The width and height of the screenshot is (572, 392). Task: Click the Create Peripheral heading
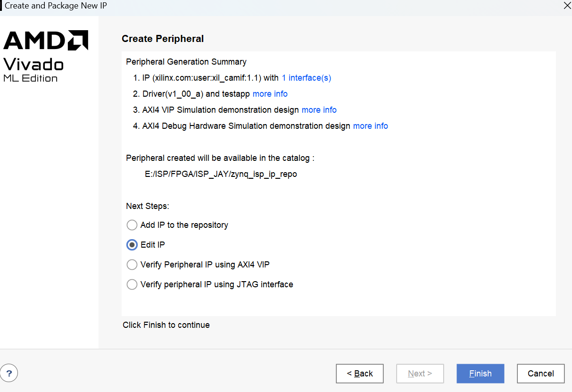163,39
